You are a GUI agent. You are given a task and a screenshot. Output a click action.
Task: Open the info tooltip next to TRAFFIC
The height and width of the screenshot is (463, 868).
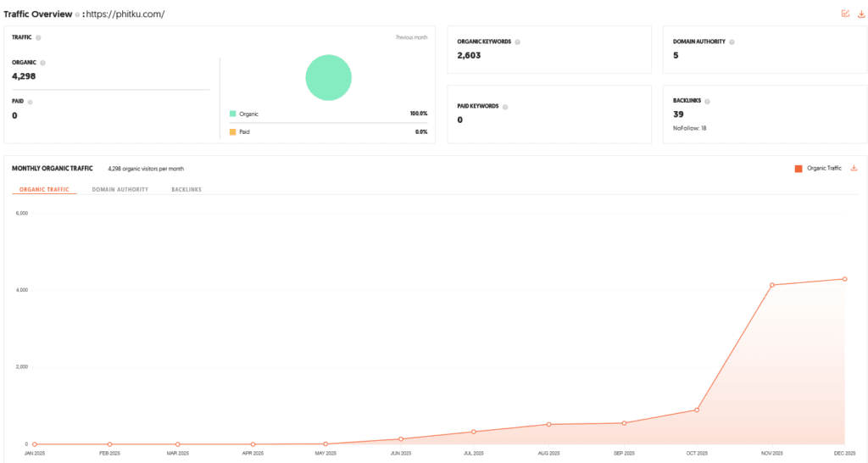(38, 37)
